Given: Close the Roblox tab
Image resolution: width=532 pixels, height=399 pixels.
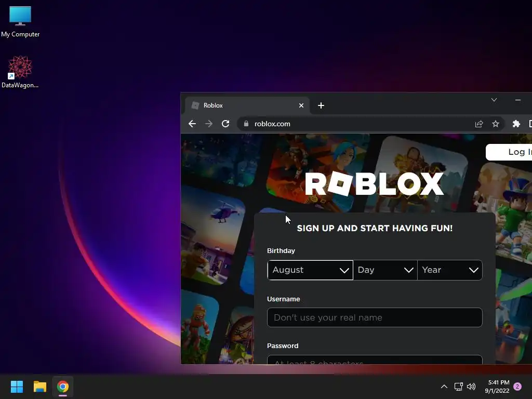Looking at the screenshot, I should click(301, 105).
